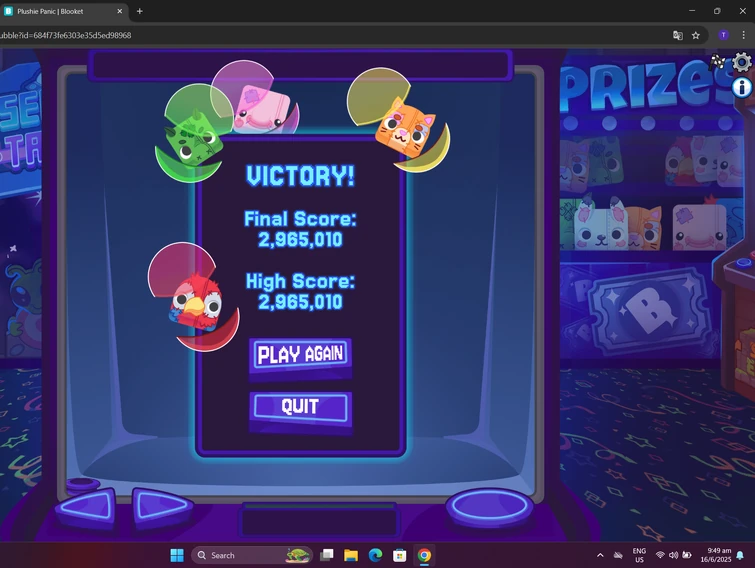Click the address bar URL
Screen dimensions: 755x568
point(65,35)
